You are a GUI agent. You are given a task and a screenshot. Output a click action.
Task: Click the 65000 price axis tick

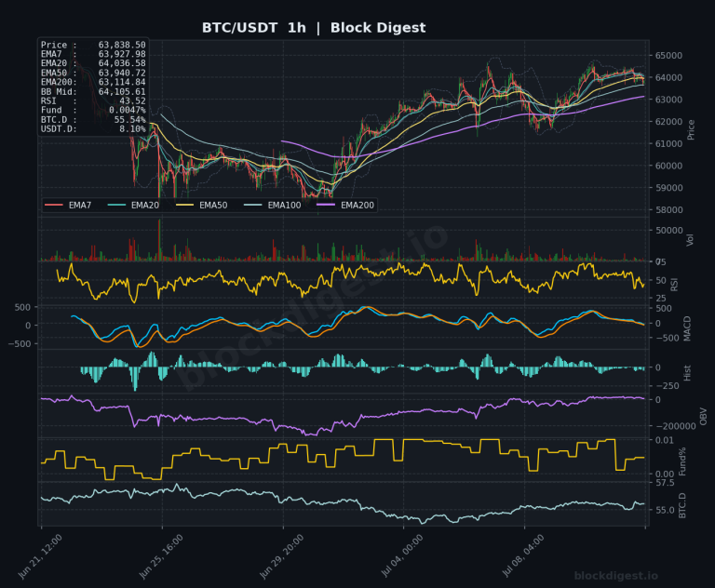(x=668, y=56)
